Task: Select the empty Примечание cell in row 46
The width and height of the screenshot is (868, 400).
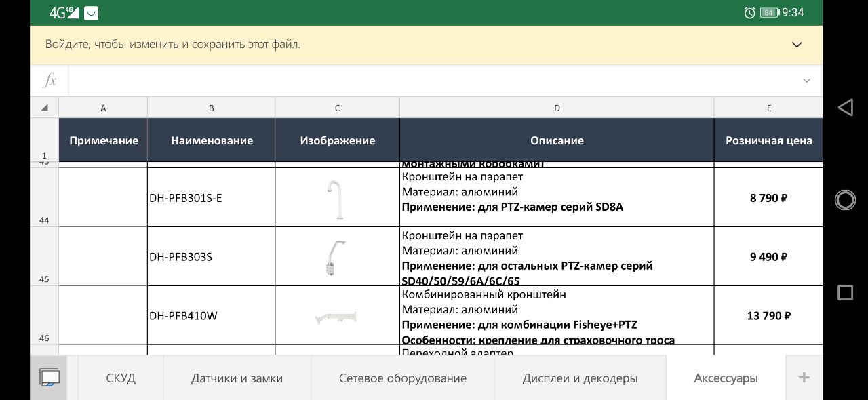Action: [103, 315]
